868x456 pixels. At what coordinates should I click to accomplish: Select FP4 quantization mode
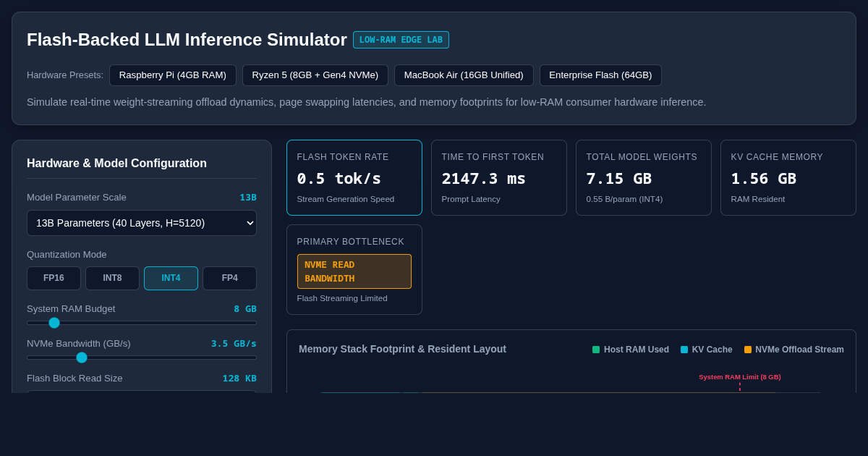point(229,278)
